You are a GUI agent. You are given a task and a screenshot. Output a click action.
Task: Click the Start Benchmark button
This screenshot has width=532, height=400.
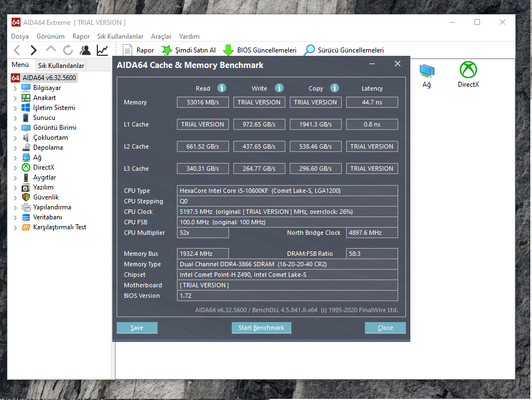[261, 328]
